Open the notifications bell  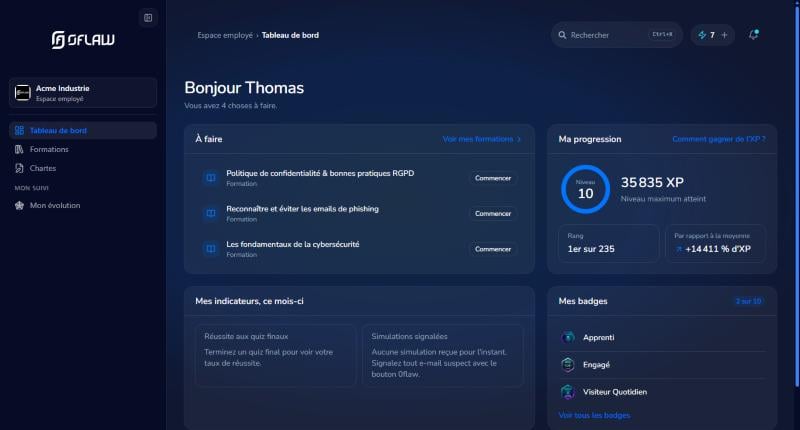754,35
